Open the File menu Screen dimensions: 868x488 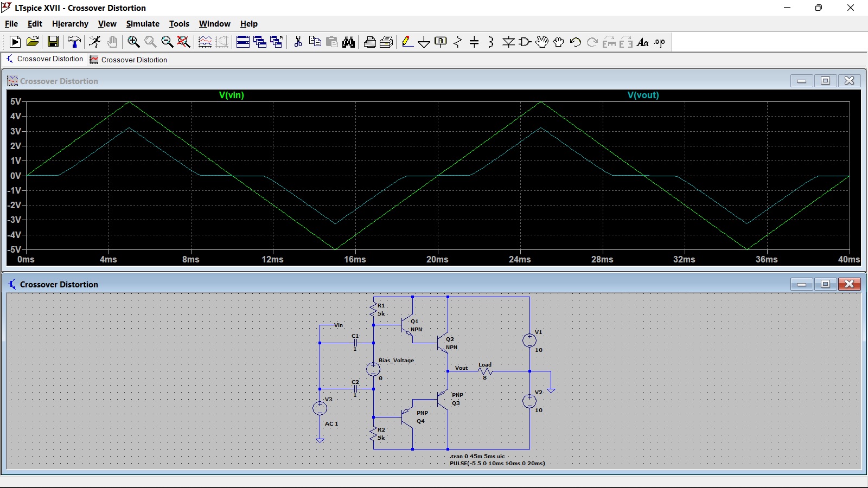pyautogui.click(x=11, y=24)
